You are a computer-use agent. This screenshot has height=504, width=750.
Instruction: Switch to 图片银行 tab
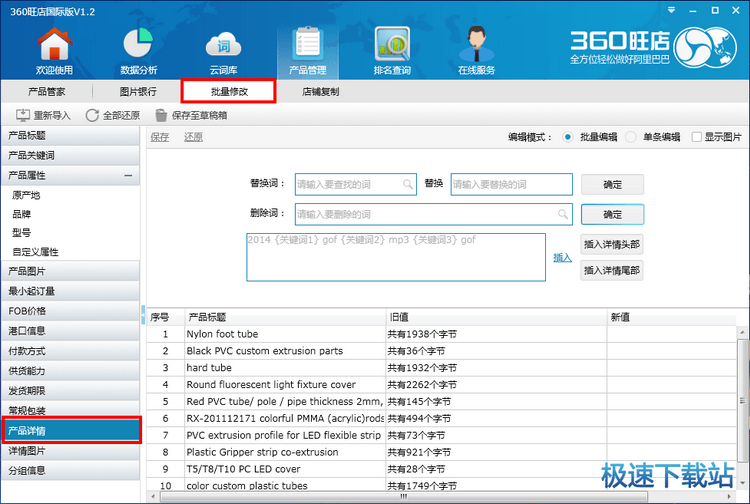pos(138,91)
